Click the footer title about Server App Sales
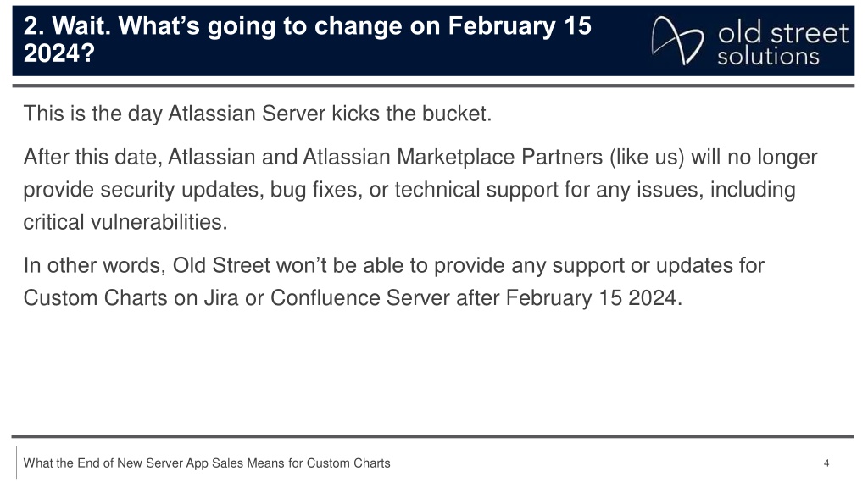 (x=207, y=463)
